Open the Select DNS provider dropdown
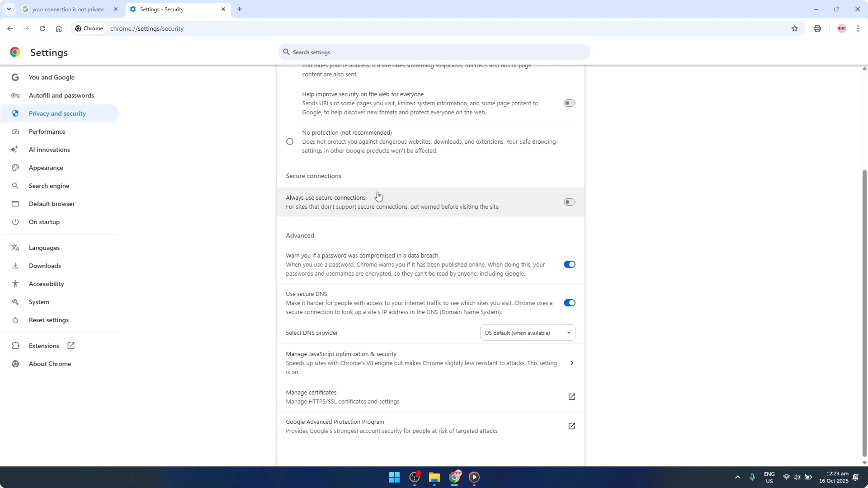The image size is (868, 488). point(527,333)
